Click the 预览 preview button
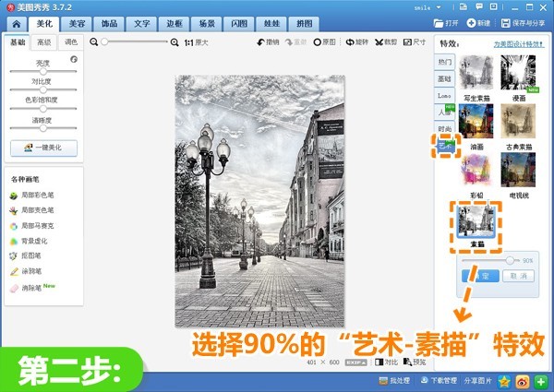 tap(415, 362)
